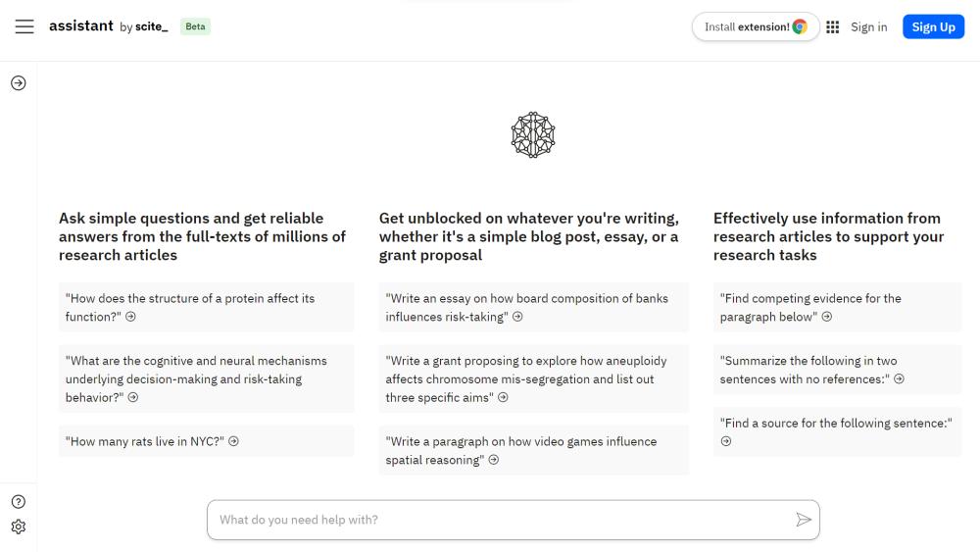
Task: Open the Sign in link
Action: [868, 26]
